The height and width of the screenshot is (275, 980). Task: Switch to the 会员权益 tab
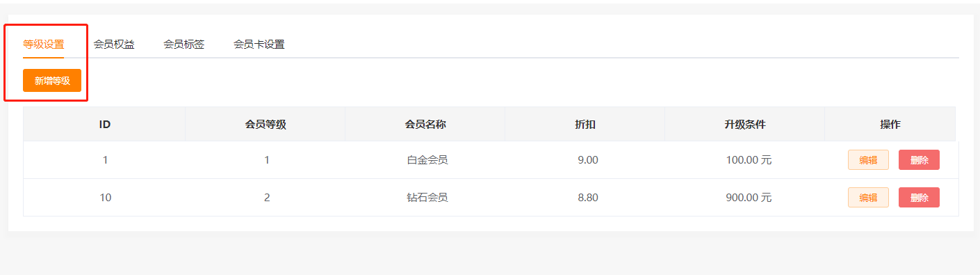[114, 45]
